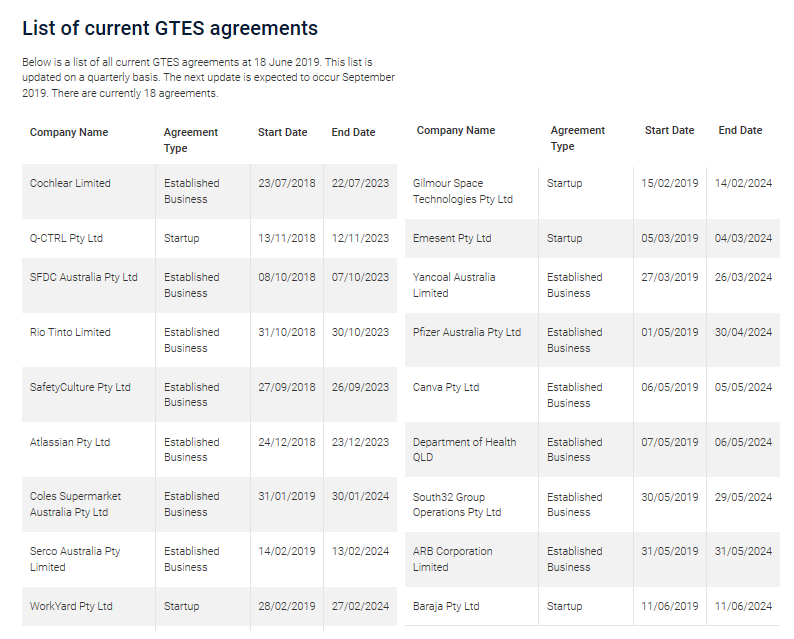Select South32 Group Operations Pty Ltd

coord(457,504)
